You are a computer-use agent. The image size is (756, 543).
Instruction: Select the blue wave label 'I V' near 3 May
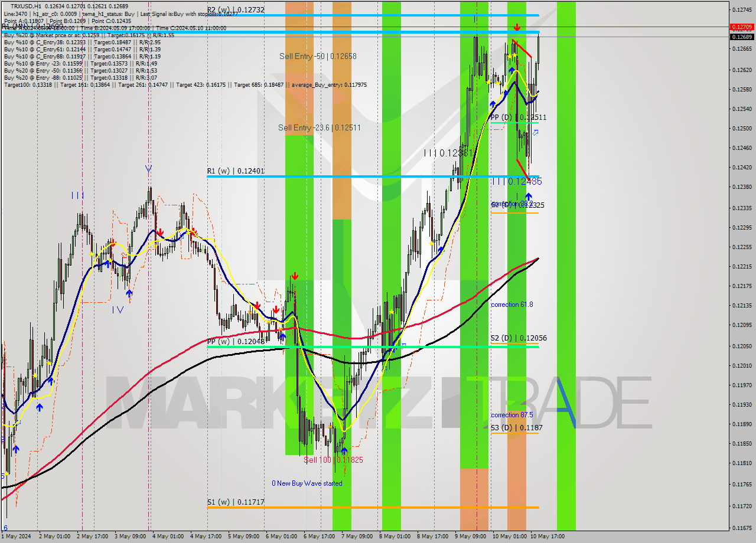pos(119,309)
